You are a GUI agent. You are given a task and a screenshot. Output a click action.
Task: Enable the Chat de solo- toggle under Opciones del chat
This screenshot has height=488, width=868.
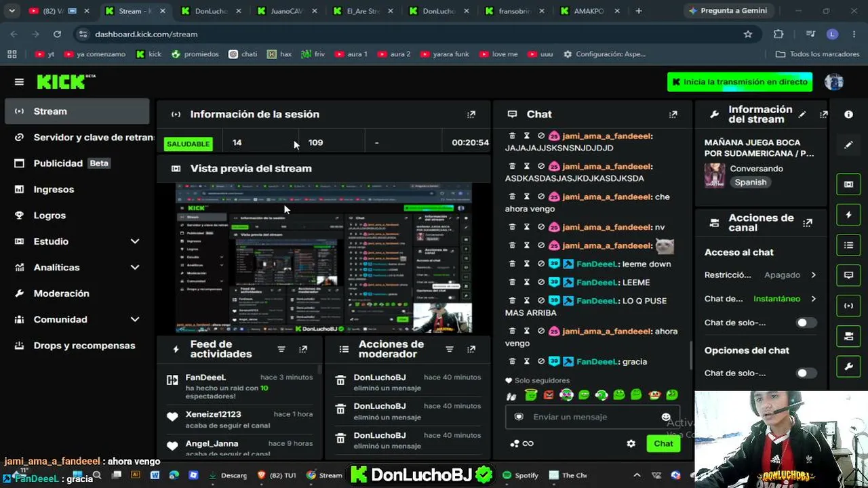point(806,373)
